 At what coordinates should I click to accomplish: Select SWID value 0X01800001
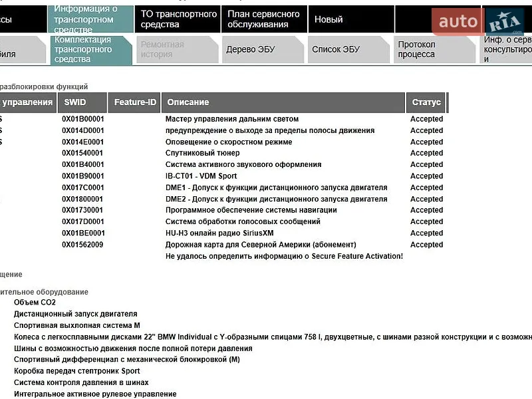(x=82, y=199)
